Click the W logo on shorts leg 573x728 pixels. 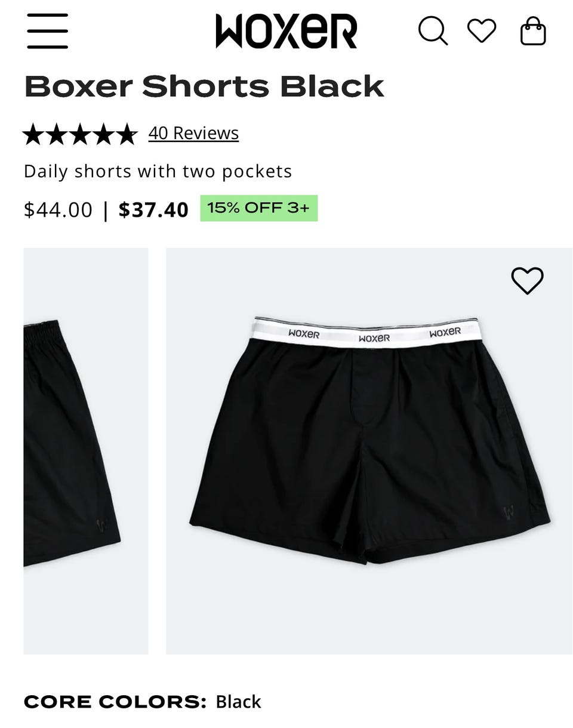pyautogui.click(x=509, y=512)
